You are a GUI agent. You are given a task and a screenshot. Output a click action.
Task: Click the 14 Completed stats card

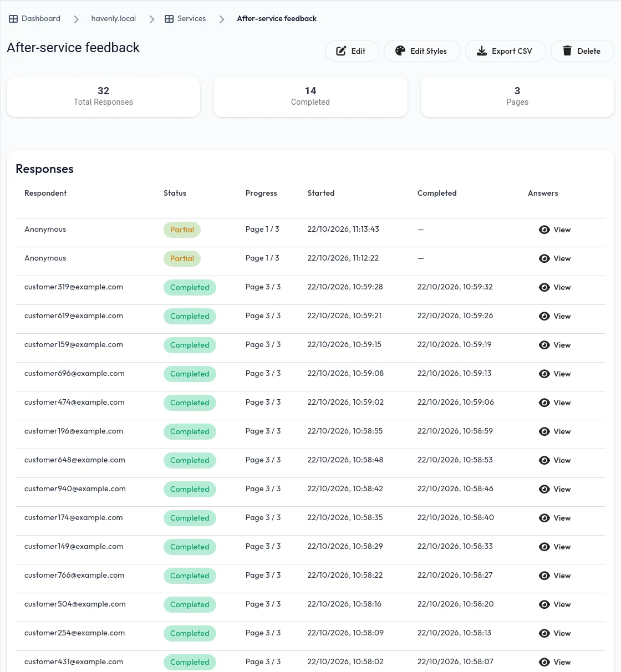pos(310,96)
